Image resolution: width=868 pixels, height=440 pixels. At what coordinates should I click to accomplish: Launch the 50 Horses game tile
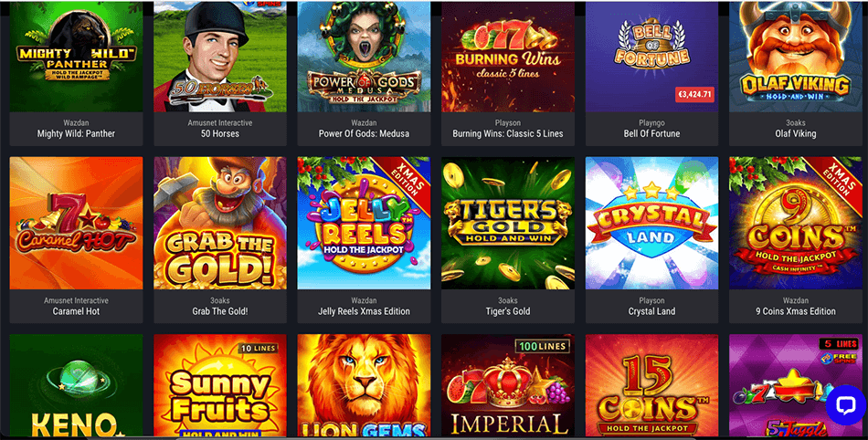(x=220, y=57)
